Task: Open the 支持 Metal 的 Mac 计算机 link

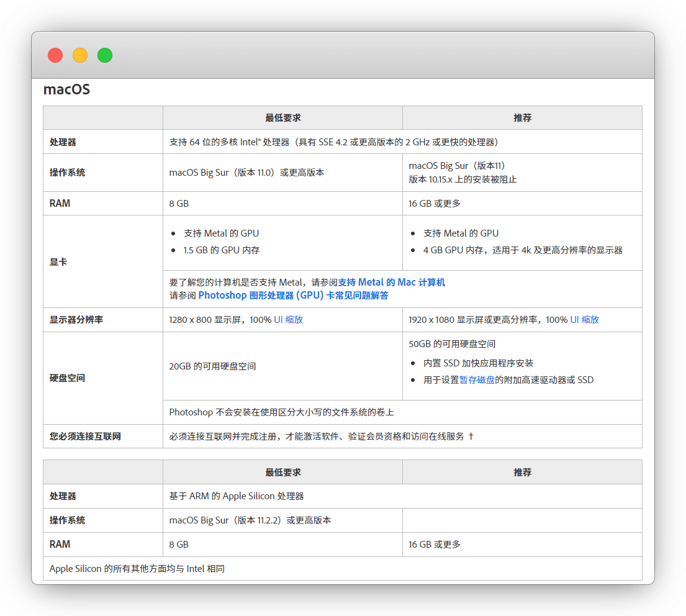Action: coord(391,282)
